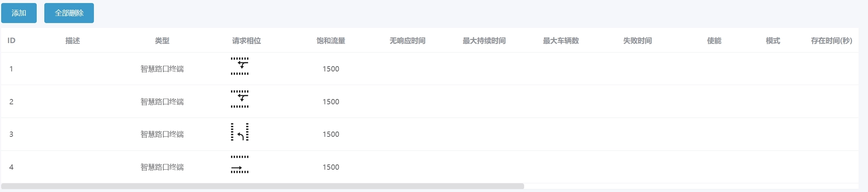Select the 饱和流量 column header
This screenshot has width=868, height=192.
pos(331,41)
